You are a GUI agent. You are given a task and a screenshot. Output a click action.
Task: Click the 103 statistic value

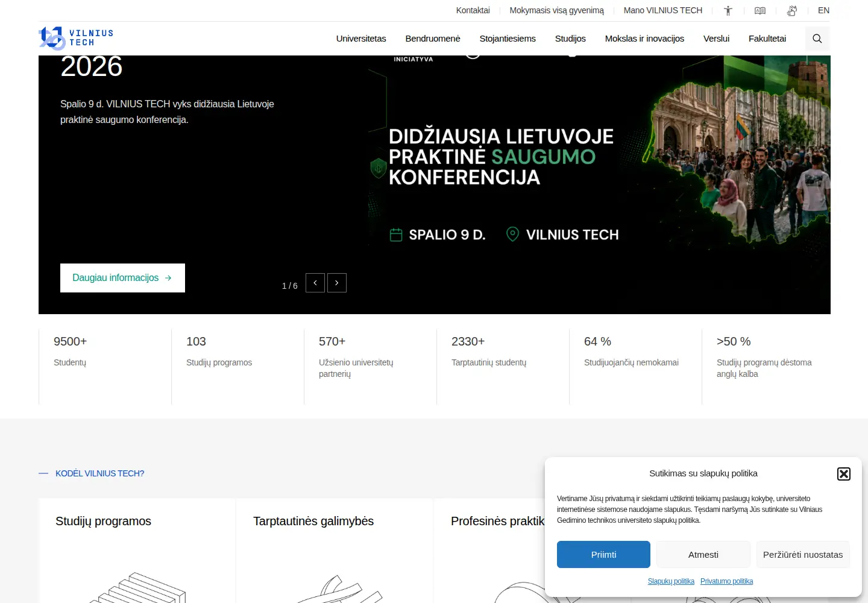196,341
